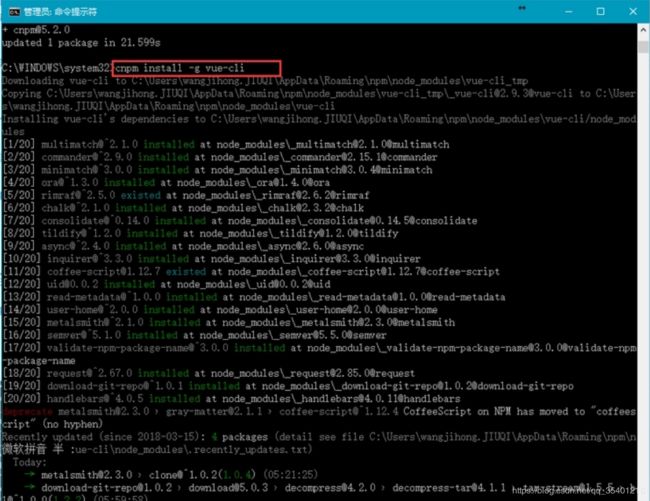Click the '[20/20] handlebars' output line
Viewport: 650px width, 501px height.
click(232, 399)
